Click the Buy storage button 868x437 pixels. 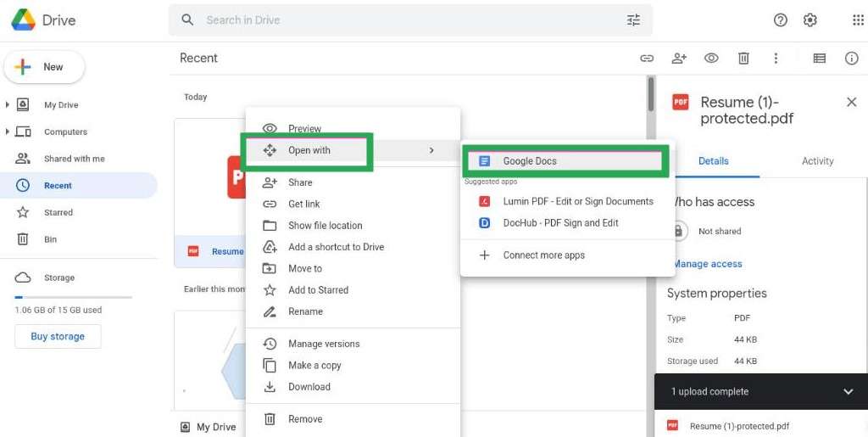58,336
